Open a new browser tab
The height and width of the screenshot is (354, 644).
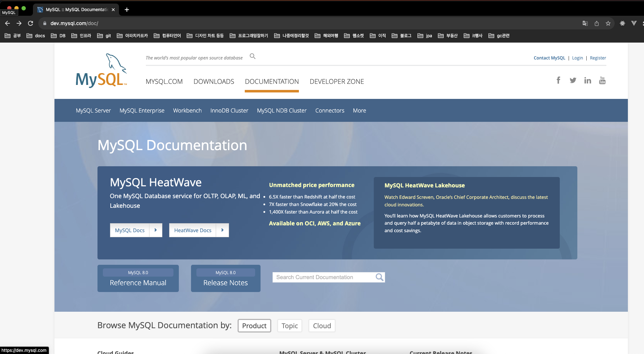127,10
